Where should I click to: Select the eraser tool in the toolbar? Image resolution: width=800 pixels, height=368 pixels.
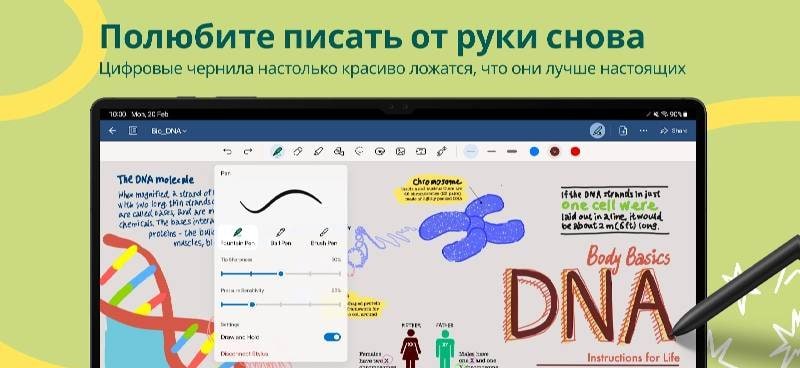click(x=298, y=152)
